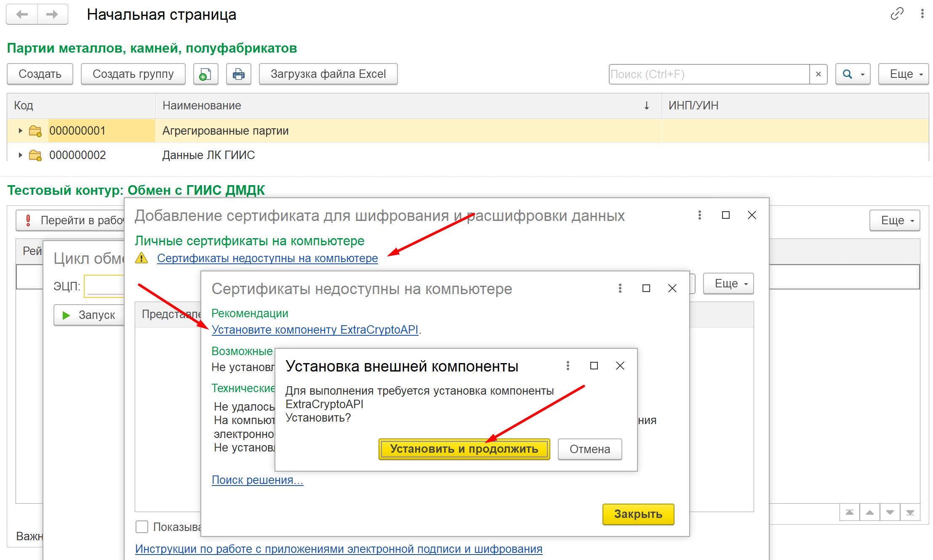Viewport: 933px width, 560px height.
Task: Jump to last row with the bottom arrow
Action: click(910, 512)
